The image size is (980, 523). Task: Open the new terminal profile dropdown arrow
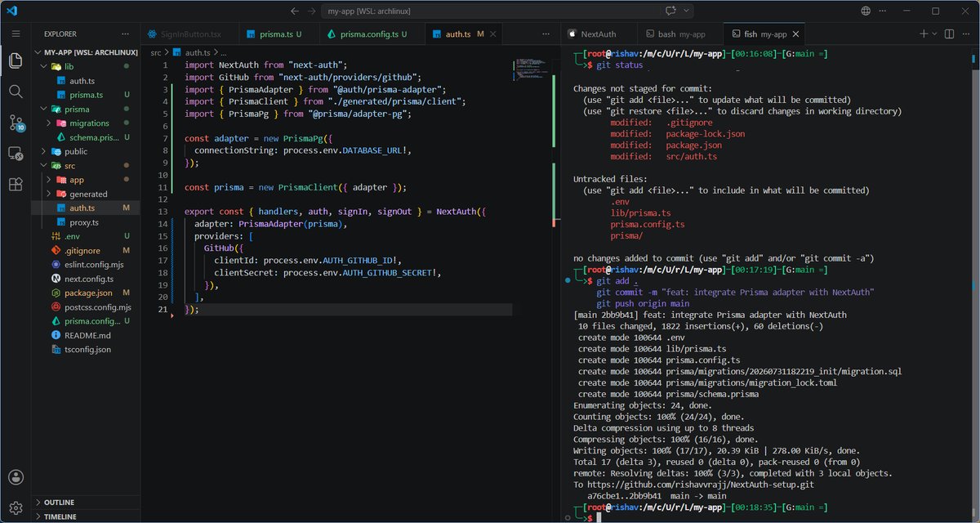(935, 34)
